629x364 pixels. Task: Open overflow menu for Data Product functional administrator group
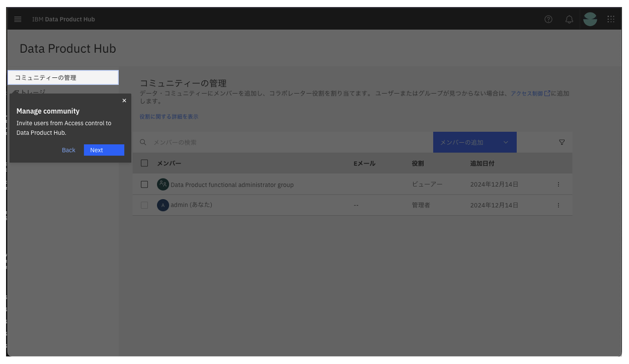pos(558,184)
